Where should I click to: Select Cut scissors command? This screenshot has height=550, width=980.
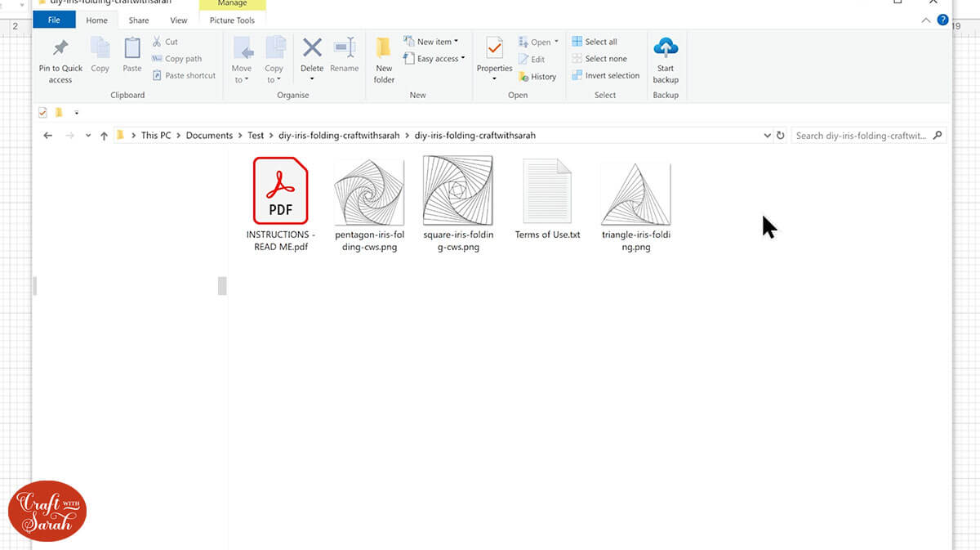click(165, 42)
